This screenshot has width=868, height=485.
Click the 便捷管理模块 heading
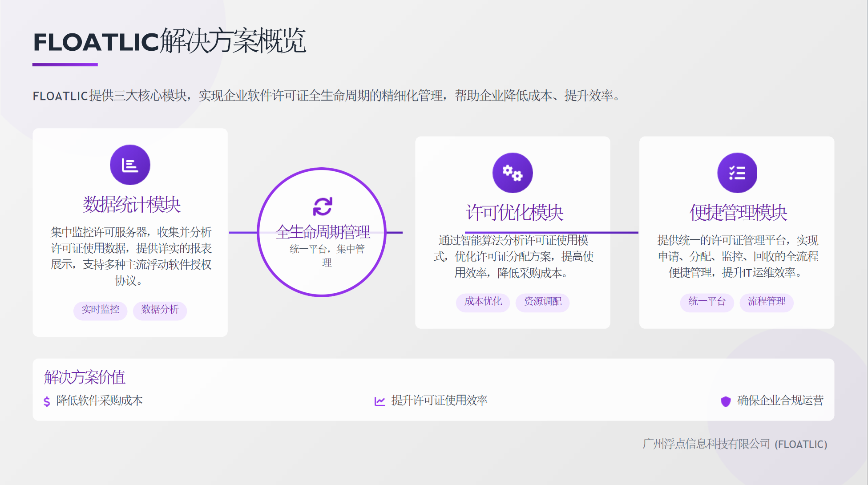coord(738,213)
